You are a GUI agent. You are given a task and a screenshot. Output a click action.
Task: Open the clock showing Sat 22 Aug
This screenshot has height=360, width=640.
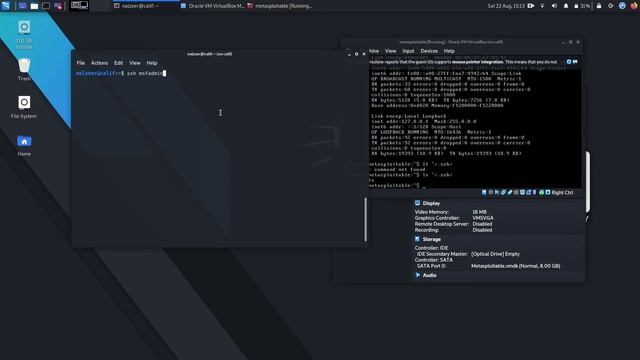tap(506, 6)
